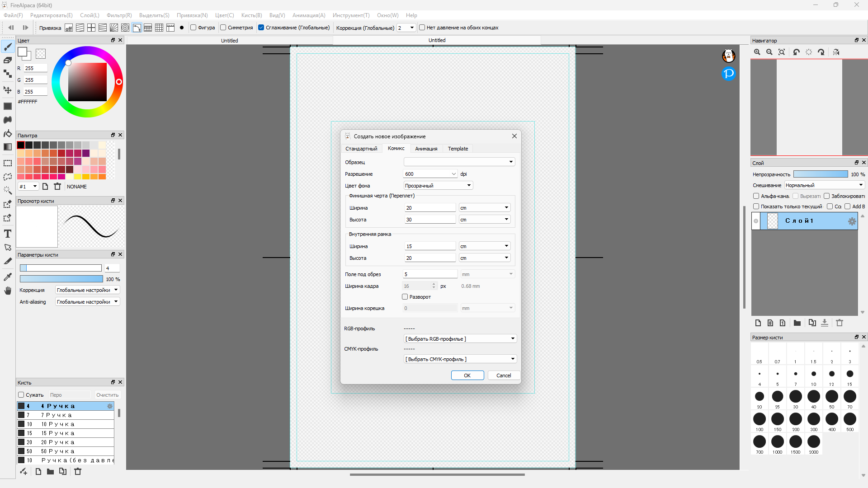This screenshot has width=868, height=488.
Task: Open the Выбрать RGB-профиль dropdown
Action: [460, 339]
